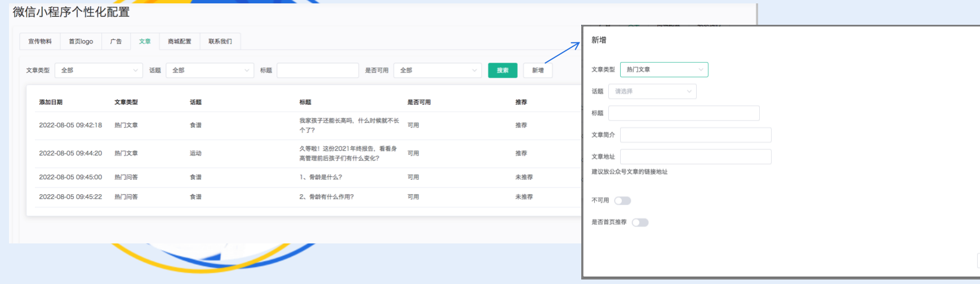Image resolution: width=980 pixels, height=284 pixels.
Task: Click the 标题 input in 新增 dialog
Action: point(684,113)
